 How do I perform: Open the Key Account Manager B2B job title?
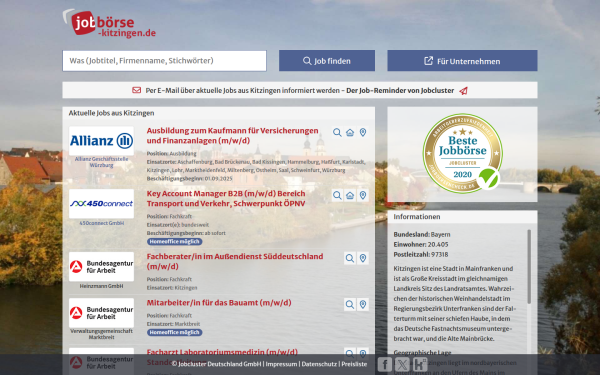pos(226,198)
